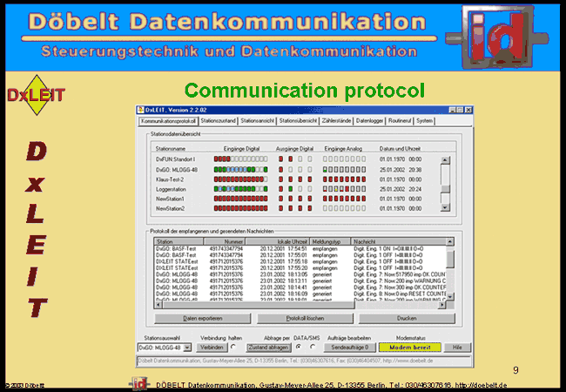Click date 25.01.2002 20:38 in station overview
This screenshot has height=392, width=566.
click(x=401, y=170)
